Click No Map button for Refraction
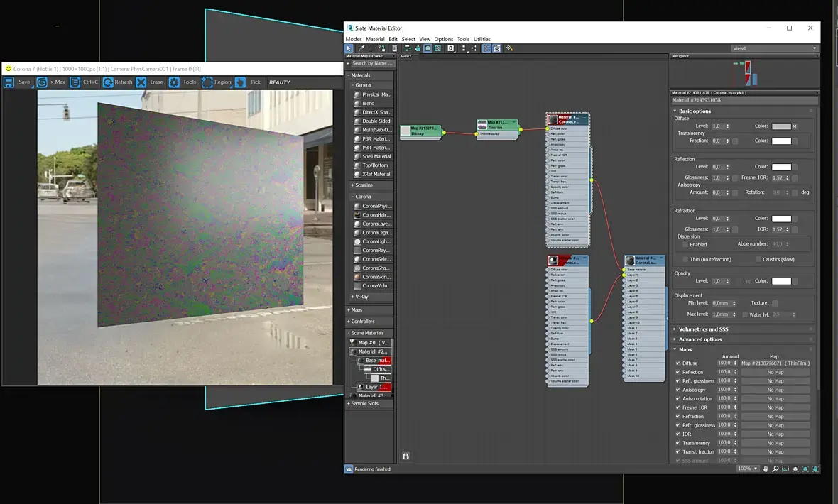Screen dimensions: 838x504 coord(776,417)
